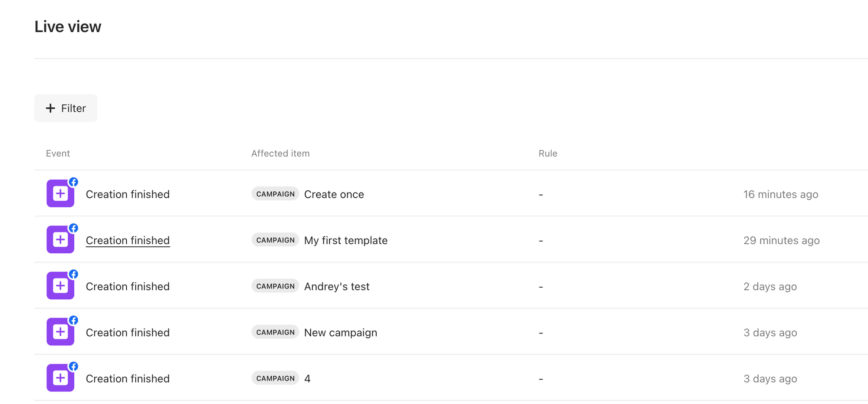The width and height of the screenshot is (868, 404).
Task: Click the '2 days ago' timestamp
Action: point(770,286)
